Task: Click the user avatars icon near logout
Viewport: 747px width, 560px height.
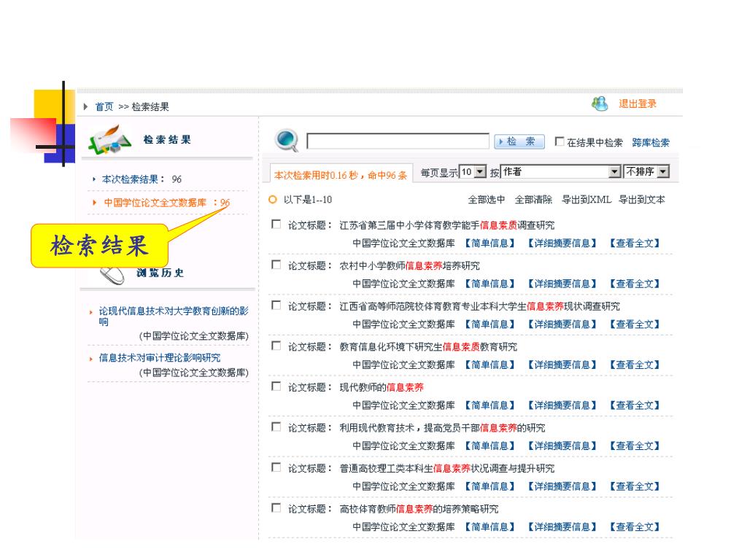Action: coord(600,103)
